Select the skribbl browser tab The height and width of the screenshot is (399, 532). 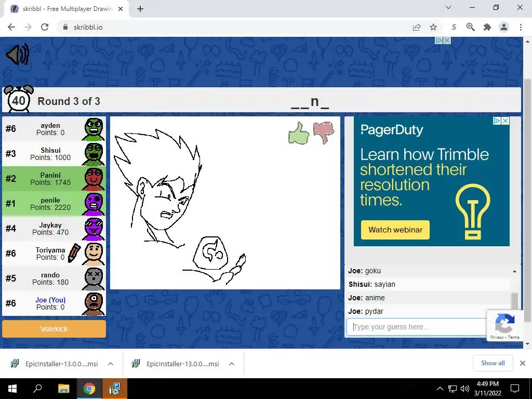[x=66, y=9]
